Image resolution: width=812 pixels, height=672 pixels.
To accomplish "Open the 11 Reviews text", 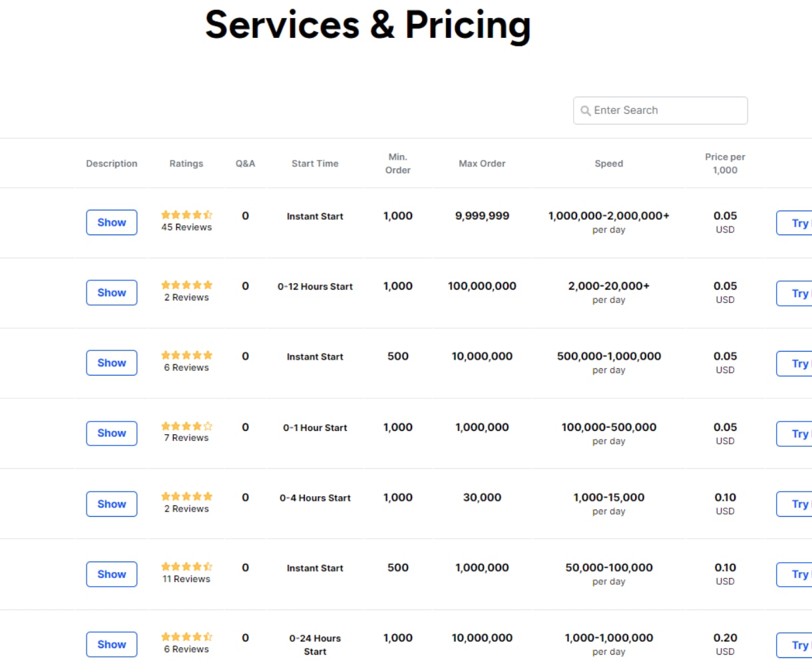I will (x=186, y=579).
